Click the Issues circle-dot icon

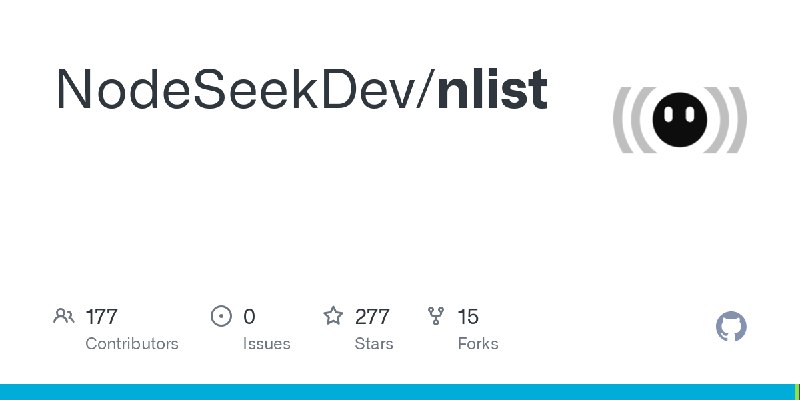[221, 316]
